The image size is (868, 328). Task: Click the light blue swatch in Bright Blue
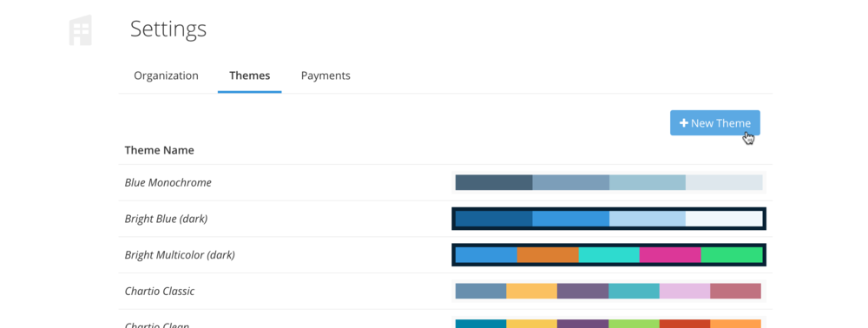648,219
